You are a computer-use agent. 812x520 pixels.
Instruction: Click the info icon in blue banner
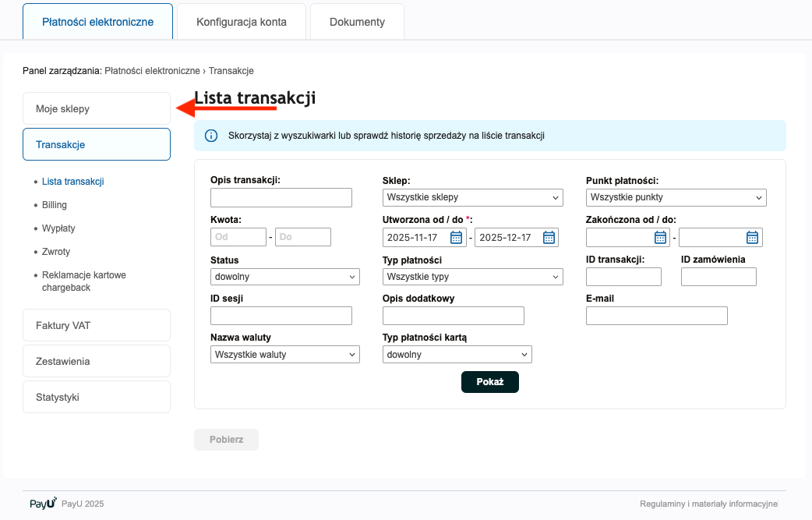point(211,136)
